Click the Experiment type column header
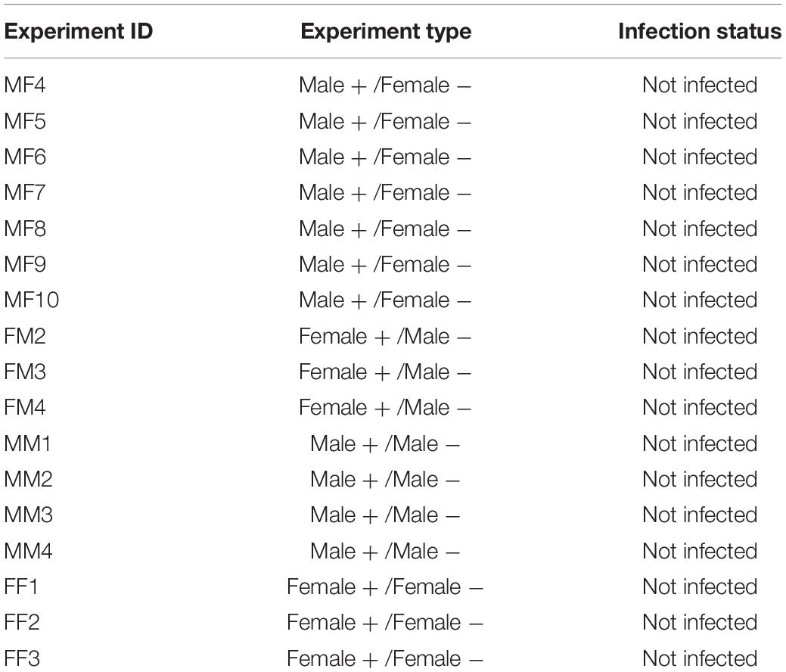Image resolution: width=786 pixels, height=672 pixels. [386, 31]
